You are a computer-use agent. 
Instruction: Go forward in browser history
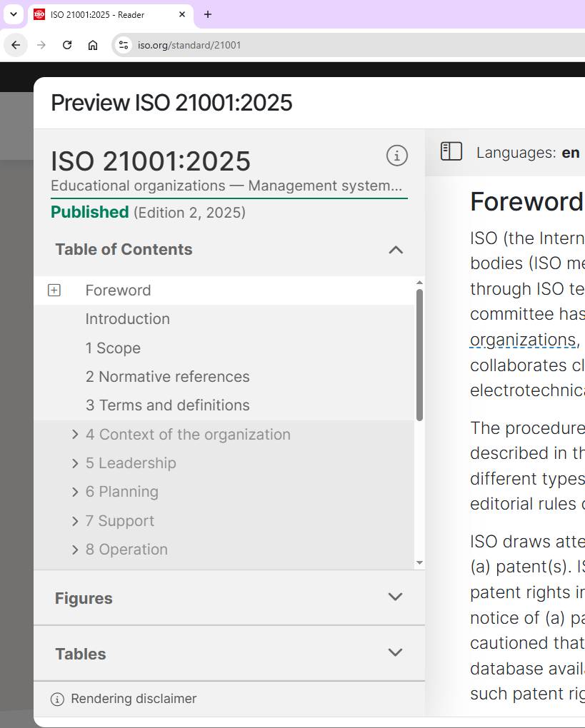click(x=41, y=45)
